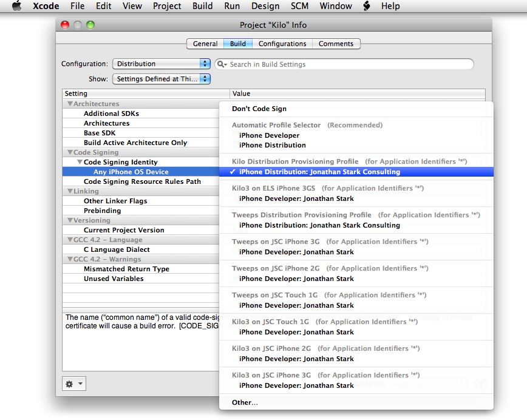The image size is (527, 420).
Task: Select iPhone Developer under Kilo3 on ELS iPhone 3GS
Action: click(296, 198)
